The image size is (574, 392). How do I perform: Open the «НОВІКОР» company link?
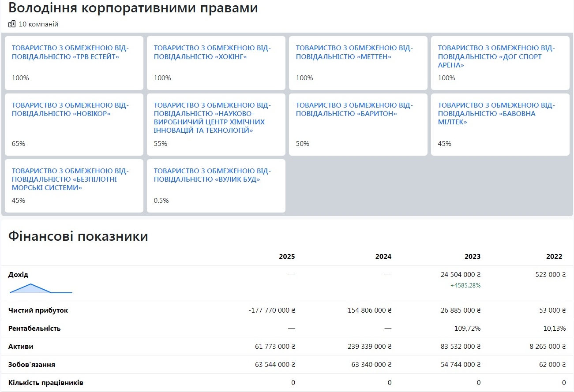71,109
